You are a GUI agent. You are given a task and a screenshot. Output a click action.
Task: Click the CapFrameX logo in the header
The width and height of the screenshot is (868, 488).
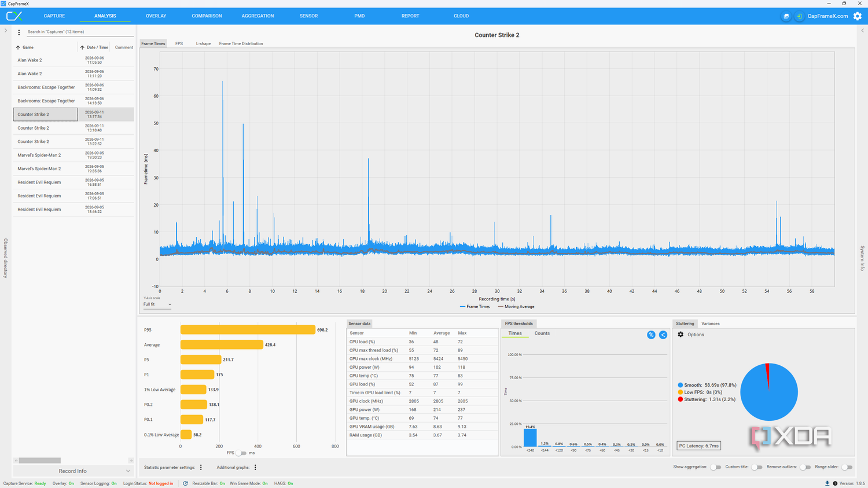(14, 16)
